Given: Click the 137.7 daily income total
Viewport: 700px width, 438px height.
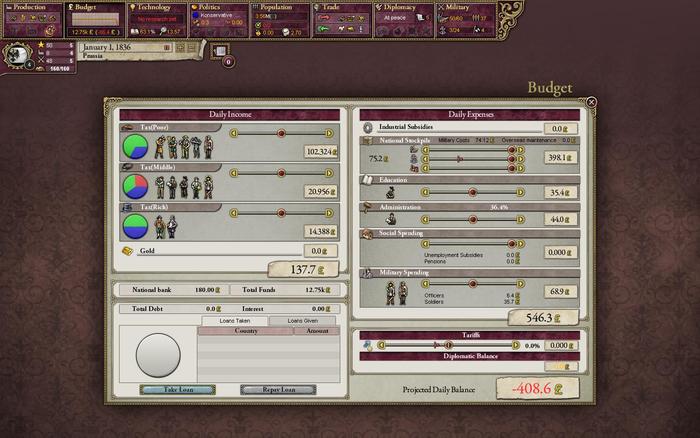Looking at the screenshot, I should 304,270.
